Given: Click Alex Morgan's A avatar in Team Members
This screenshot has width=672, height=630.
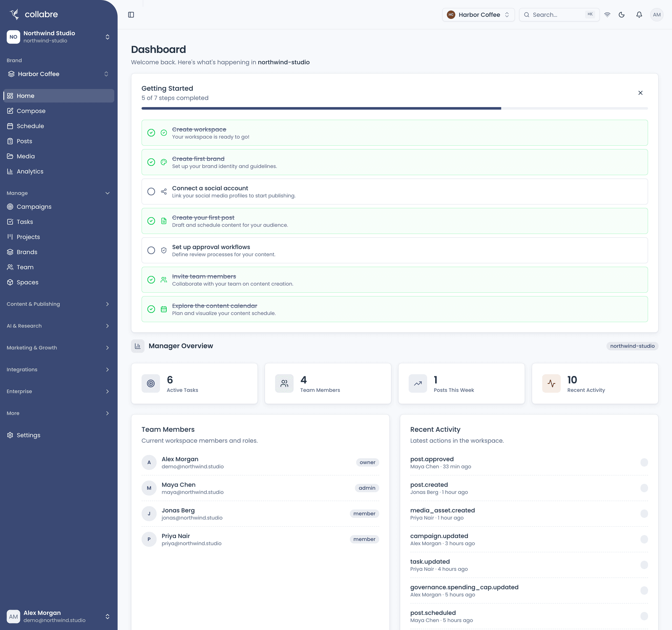Looking at the screenshot, I should click(x=149, y=462).
